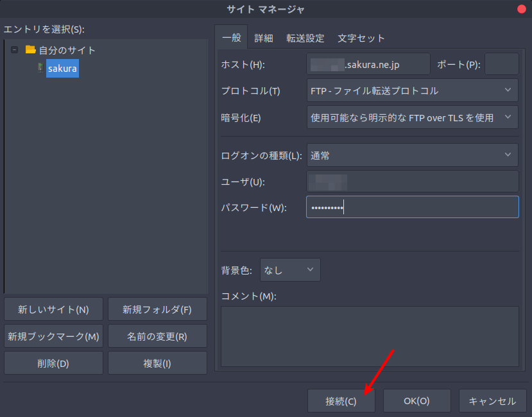Switch to the 詳細 tab
This screenshot has height=417, width=532.
tap(264, 38)
